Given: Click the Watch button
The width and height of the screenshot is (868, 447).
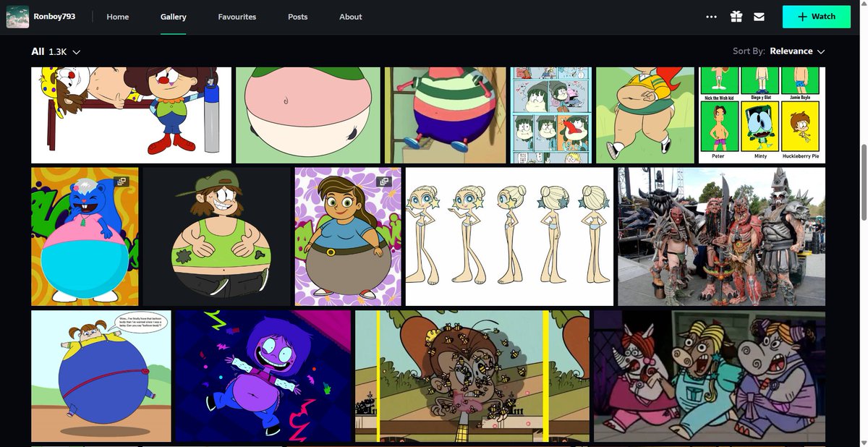Looking at the screenshot, I should 816,17.
